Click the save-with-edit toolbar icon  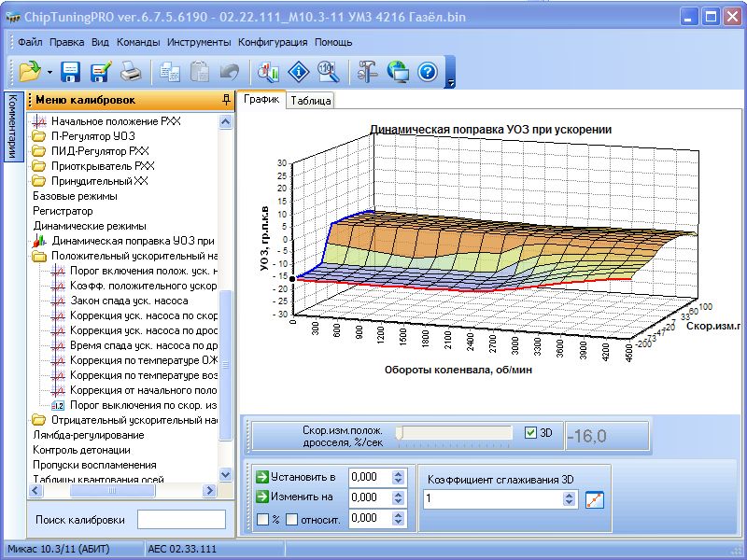[101, 71]
